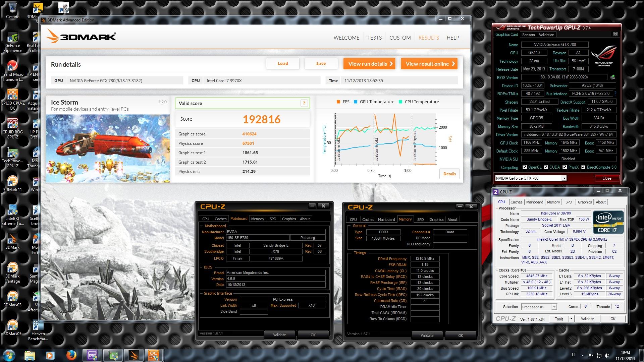Open the WELCOME page in 3DMark
This screenshot has width=644, height=362.
346,38
